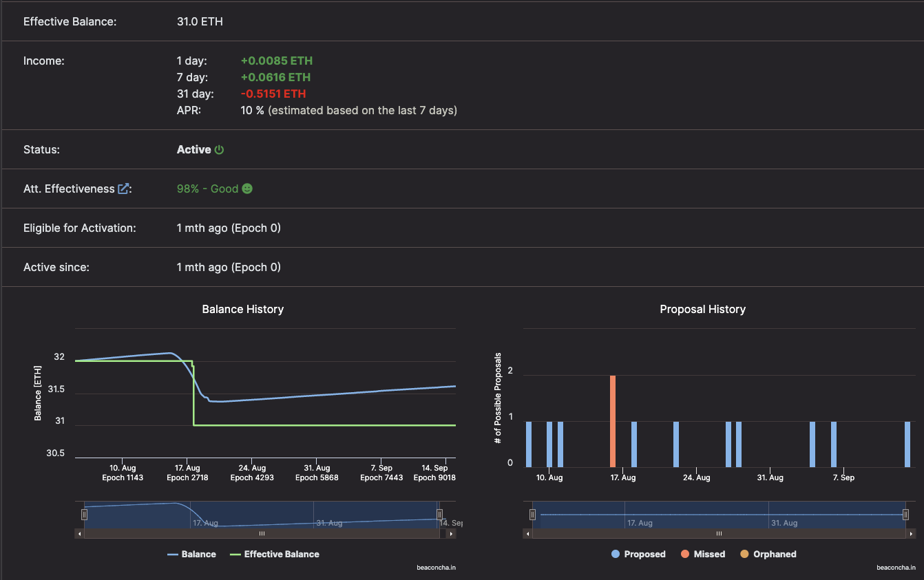Open the beaconcha.in link under Balance History

(x=437, y=567)
